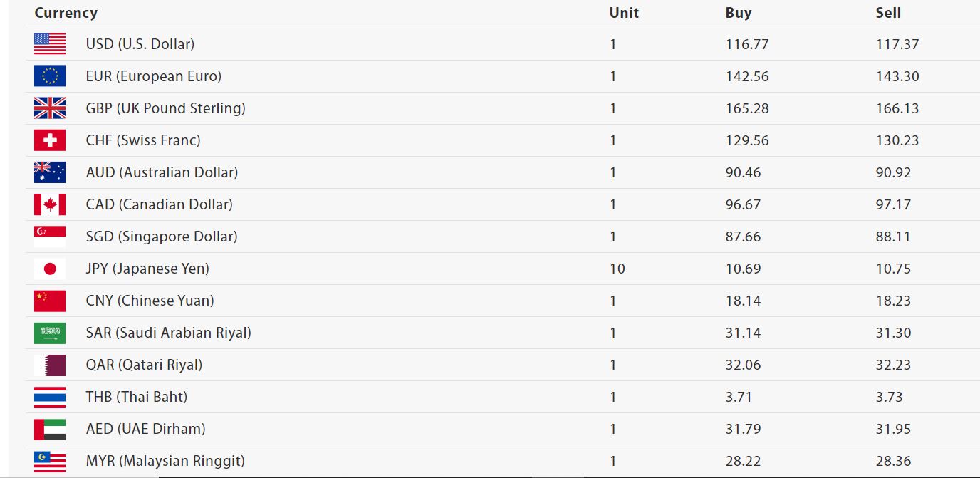The width and height of the screenshot is (980, 478).
Task: Select the Canadian maple leaf flag icon
Action: tap(50, 204)
